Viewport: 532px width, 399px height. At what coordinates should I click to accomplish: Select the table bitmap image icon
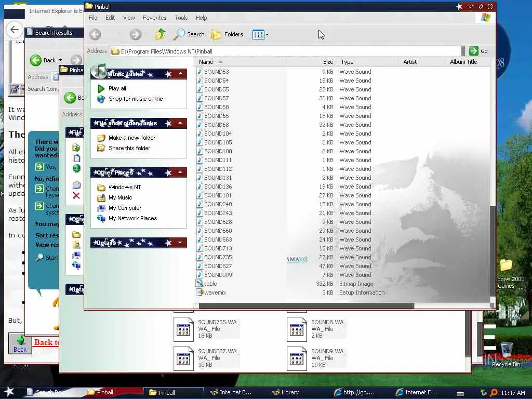(199, 283)
